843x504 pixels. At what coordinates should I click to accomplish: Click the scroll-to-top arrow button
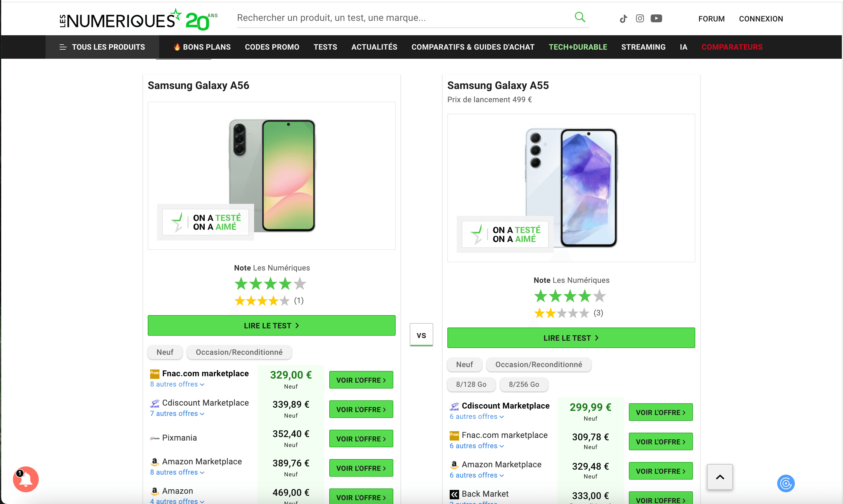(x=720, y=477)
